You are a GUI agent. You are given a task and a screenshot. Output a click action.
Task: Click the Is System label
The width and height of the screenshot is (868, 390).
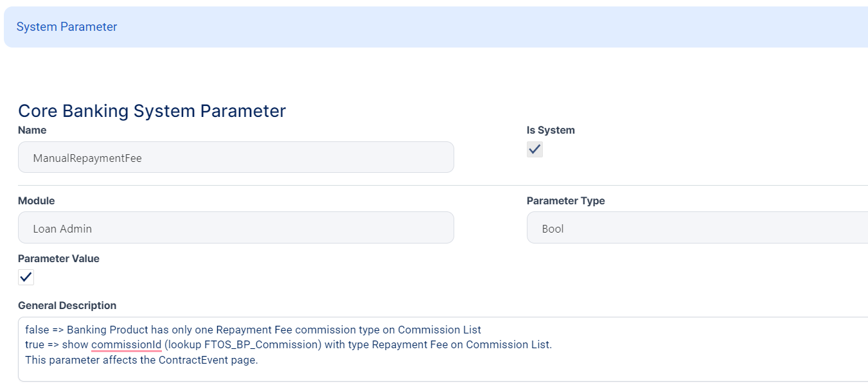(551, 130)
